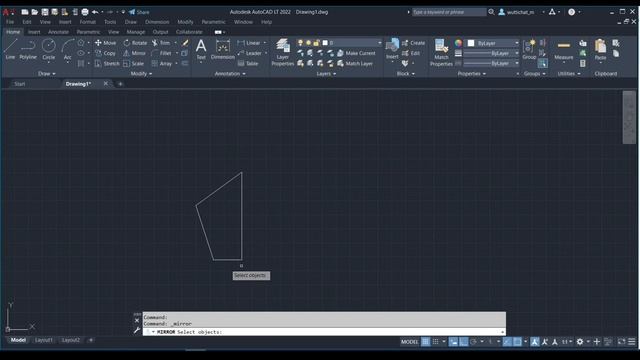Click the keyword search field
640x360 pixels.
click(x=449, y=12)
